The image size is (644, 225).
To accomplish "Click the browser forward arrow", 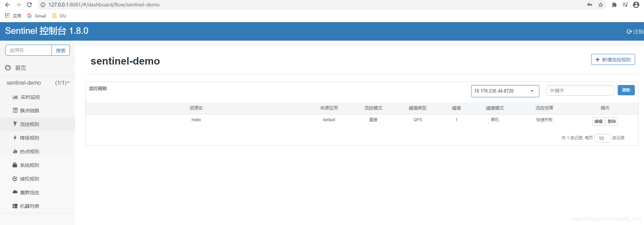I will tap(18, 5).
